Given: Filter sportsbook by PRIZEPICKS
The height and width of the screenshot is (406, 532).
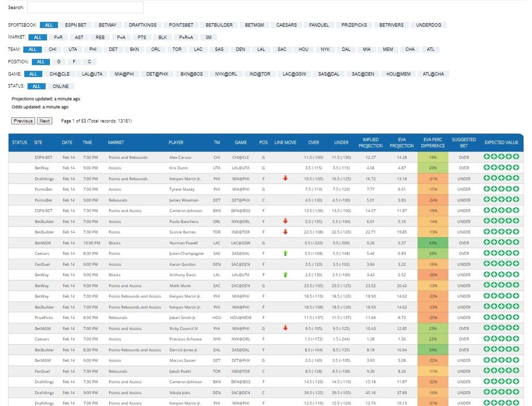Looking at the screenshot, I should pos(354,25).
